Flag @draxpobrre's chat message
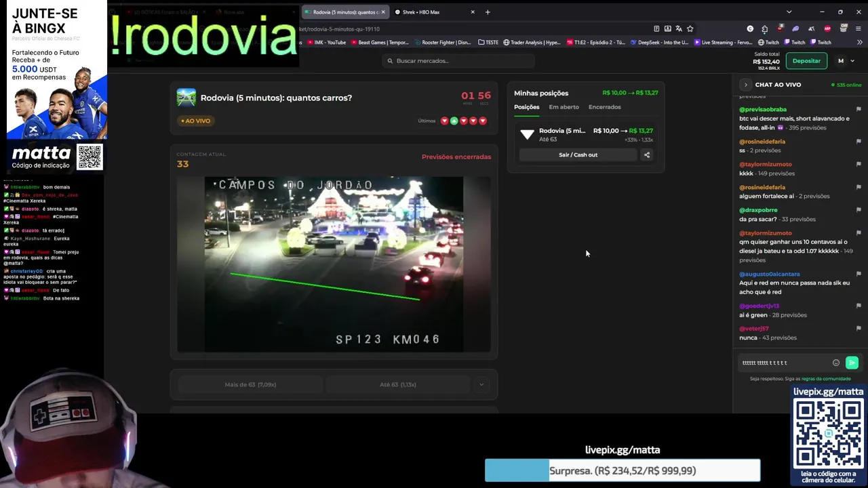Image resolution: width=868 pixels, height=488 pixels. click(859, 210)
